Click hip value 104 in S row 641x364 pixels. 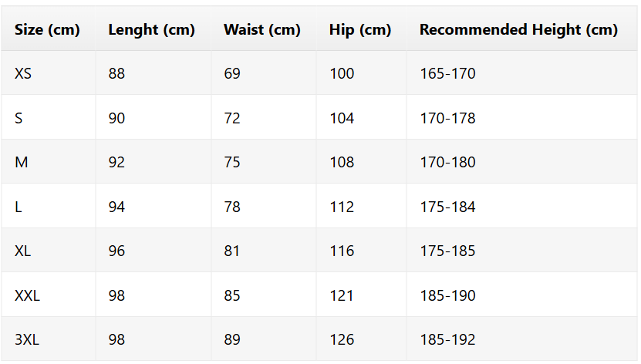pyautogui.click(x=342, y=118)
